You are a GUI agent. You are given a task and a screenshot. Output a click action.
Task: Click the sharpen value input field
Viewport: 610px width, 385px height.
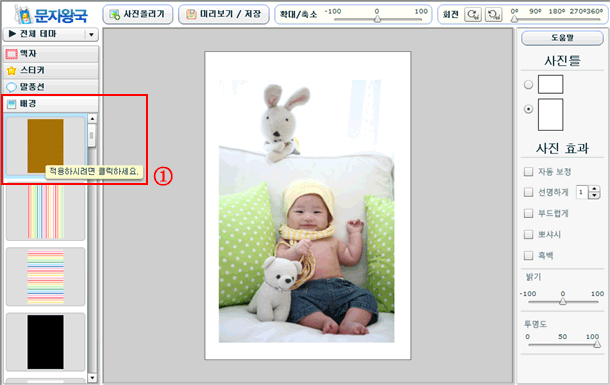582,192
